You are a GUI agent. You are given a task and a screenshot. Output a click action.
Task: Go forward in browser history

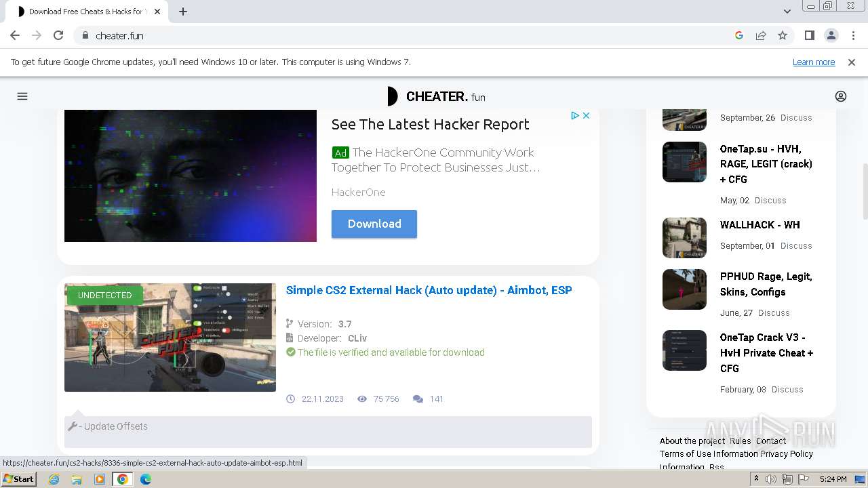(37, 35)
